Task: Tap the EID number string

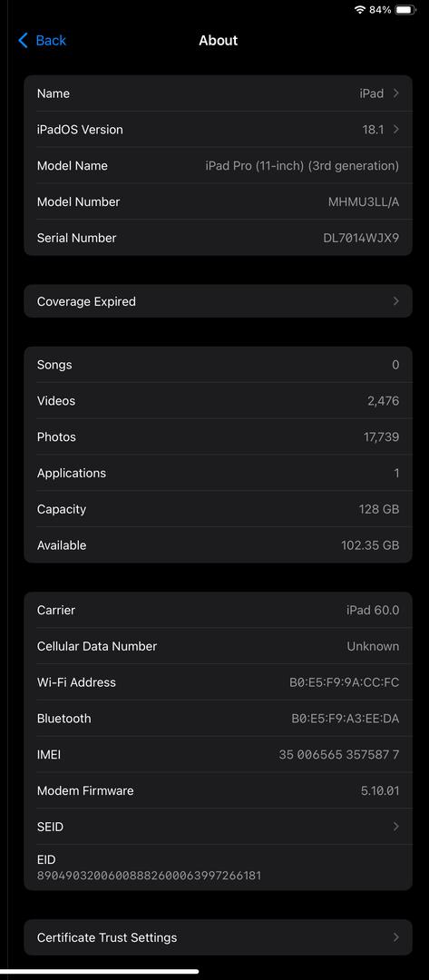Action: pyautogui.click(x=150, y=876)
